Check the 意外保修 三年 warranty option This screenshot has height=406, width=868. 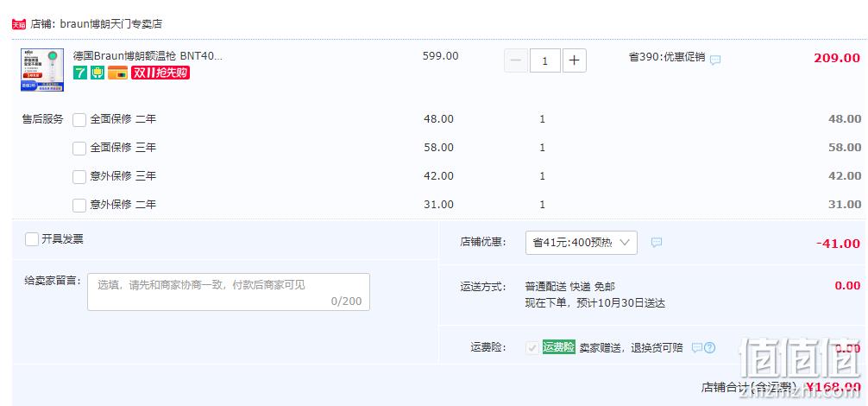click(79, 177)
